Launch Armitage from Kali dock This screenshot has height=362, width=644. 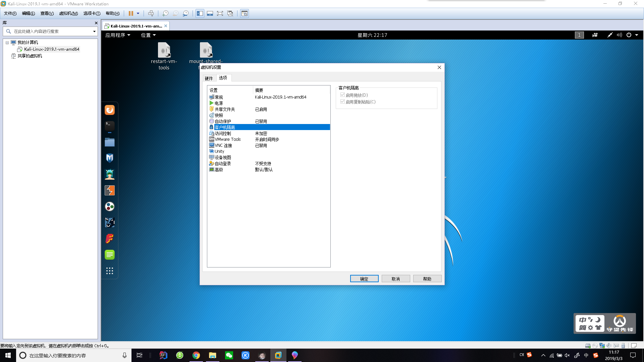click(110, 174)
